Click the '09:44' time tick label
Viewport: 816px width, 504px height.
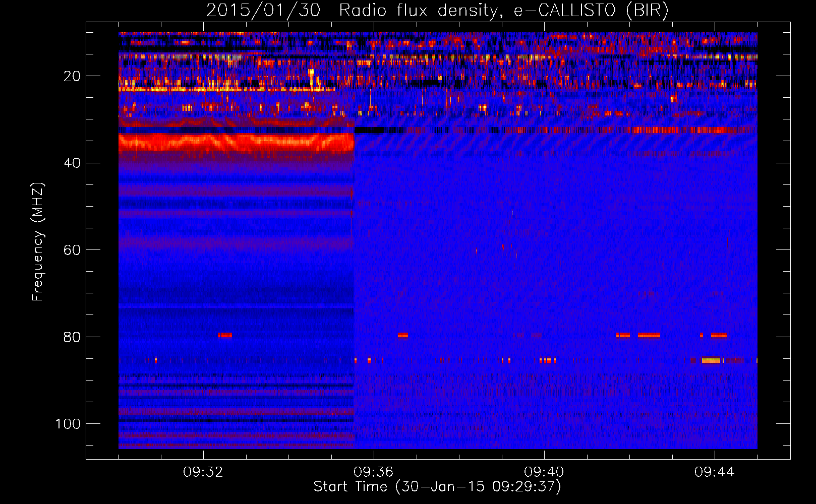point(715,472)
